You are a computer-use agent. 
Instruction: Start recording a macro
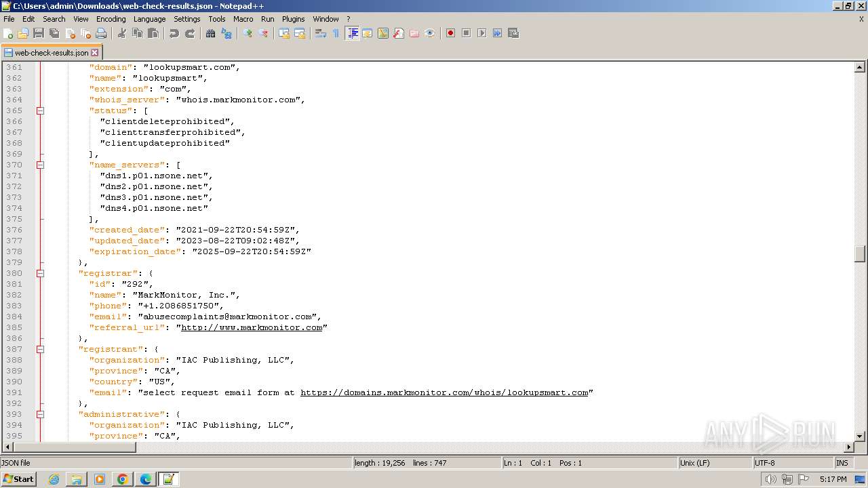(450, 33)
